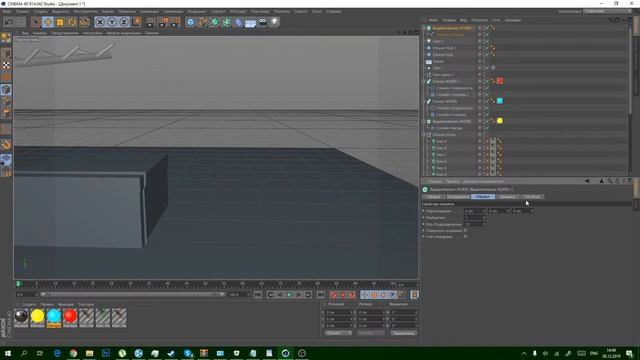Viewport: 640px width, 360px height.
Task: Collapse the red-tagged Sweep NURBS tree node
Action: 424,81
